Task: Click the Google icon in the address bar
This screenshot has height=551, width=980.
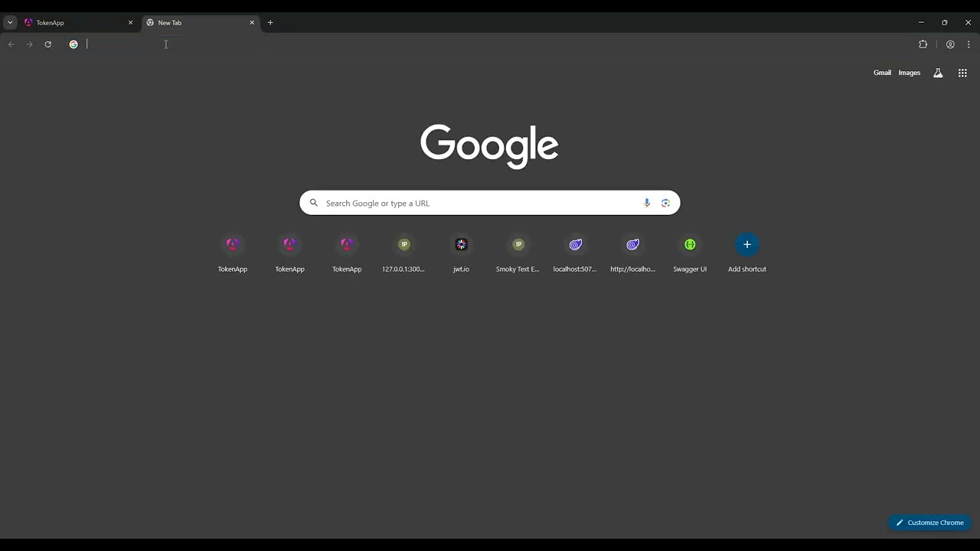Action: point(73,44)
